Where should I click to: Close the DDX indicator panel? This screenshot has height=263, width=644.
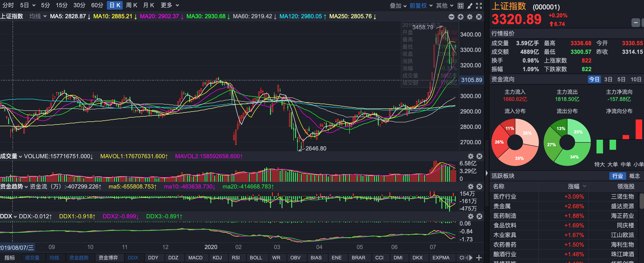click(479, 216)
